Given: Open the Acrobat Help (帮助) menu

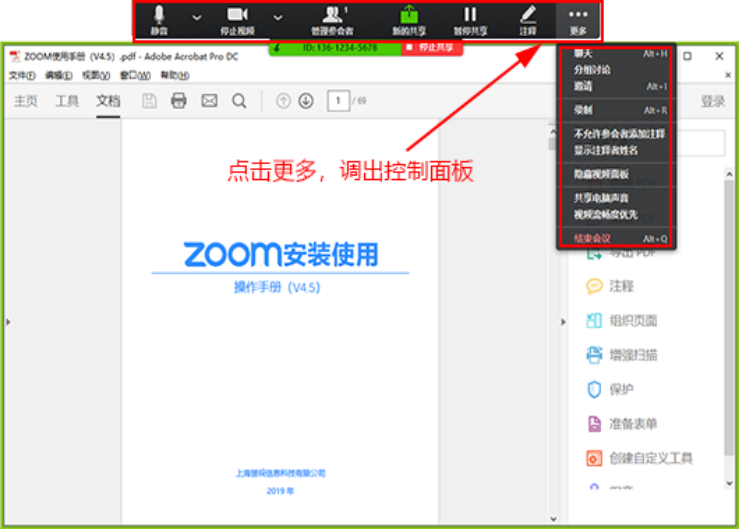Looking at the screenshot, I should tap(175, 75).
